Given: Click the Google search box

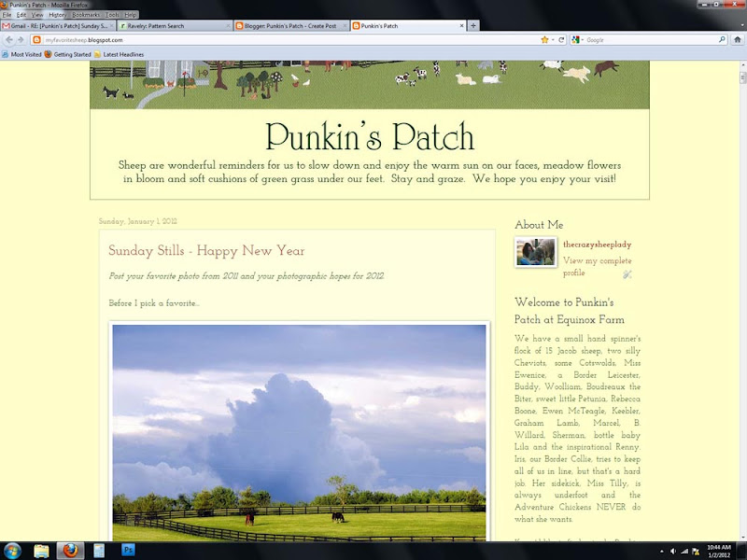Looking at the screenshot, I should pos(650,40).
